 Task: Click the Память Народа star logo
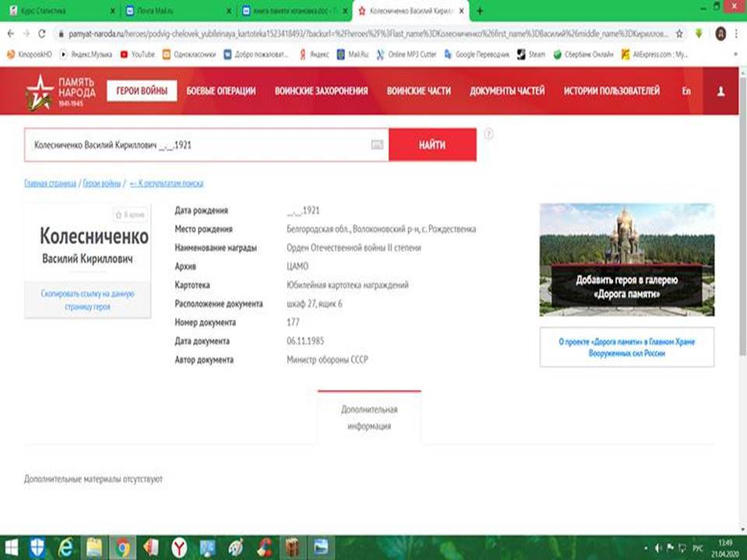pyautogui.click(x=40, y=92)
